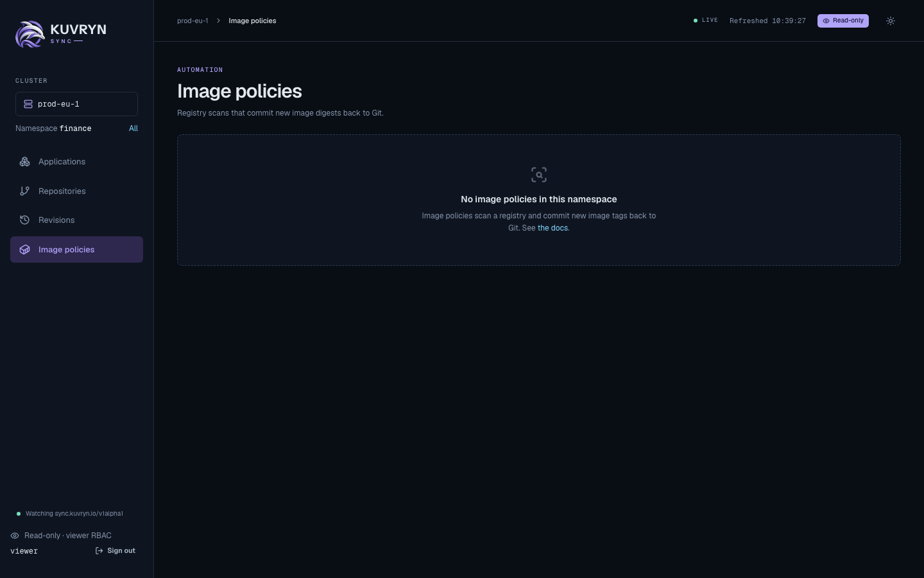Click the AUTOMATION section label
The width and height of the screenshot is (924, 578).
point(200,69)
